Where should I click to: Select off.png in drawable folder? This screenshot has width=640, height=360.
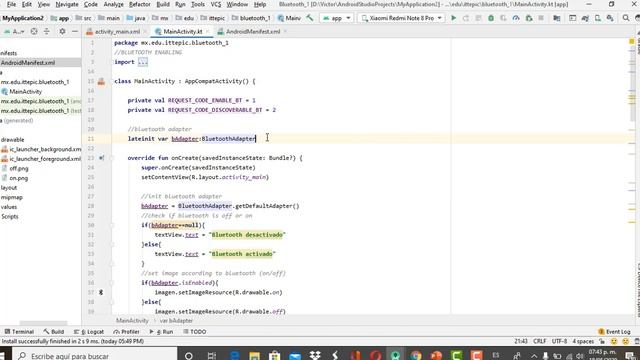(19, 169)
